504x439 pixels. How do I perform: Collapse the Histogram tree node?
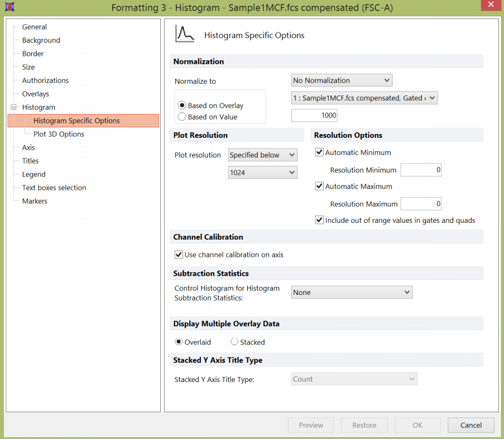coord(13,107)
